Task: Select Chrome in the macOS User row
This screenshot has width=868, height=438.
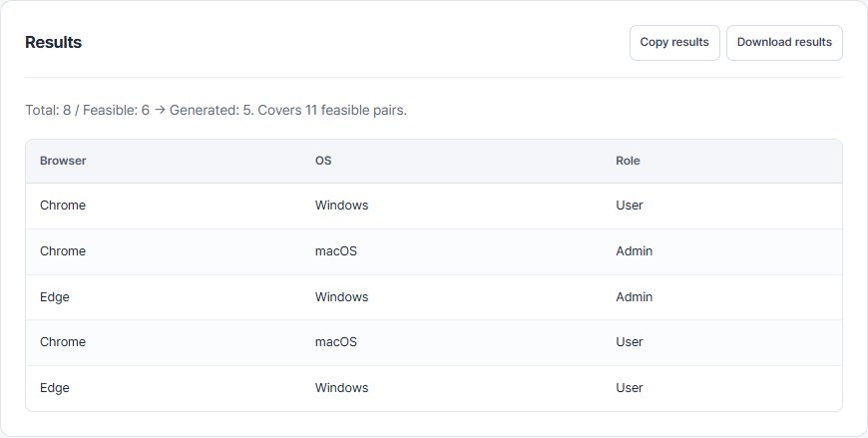Action: 63,342
